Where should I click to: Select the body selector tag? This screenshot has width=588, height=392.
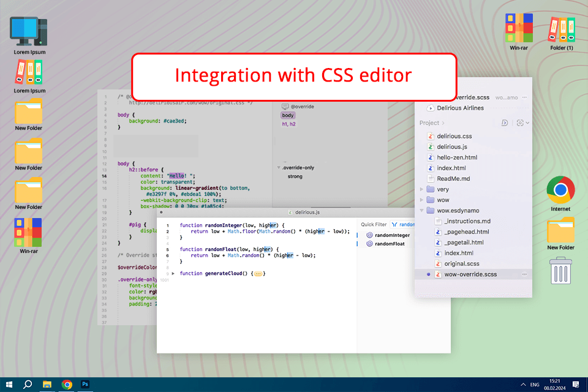point(288,115)
